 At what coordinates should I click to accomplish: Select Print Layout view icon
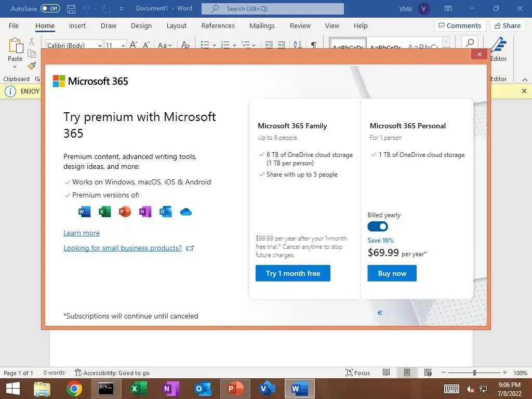click(x=407, y=373)
